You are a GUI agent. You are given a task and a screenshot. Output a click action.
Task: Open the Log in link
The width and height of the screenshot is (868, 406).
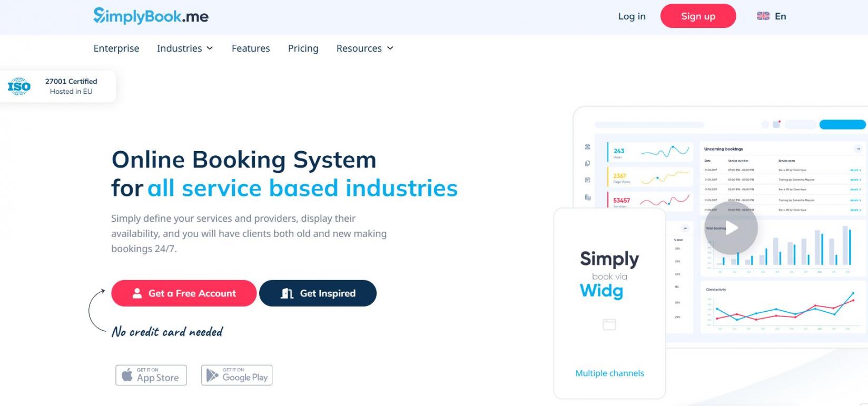pyautogui.click(x=632, y=16)
